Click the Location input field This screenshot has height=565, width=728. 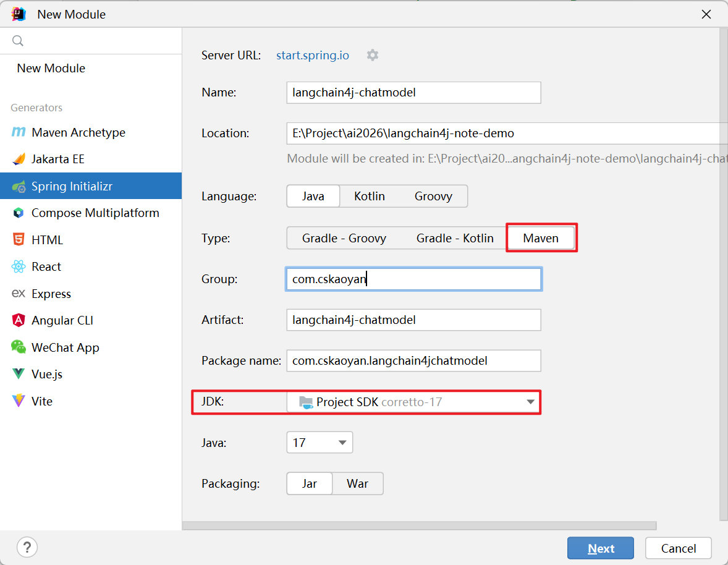[507, 134]
